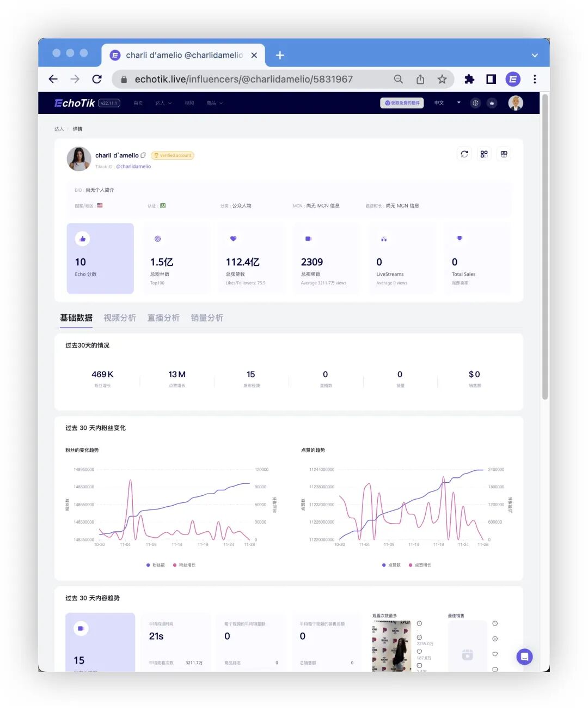View the site lock information
588x710 pixels.
(x=124, y=79)
